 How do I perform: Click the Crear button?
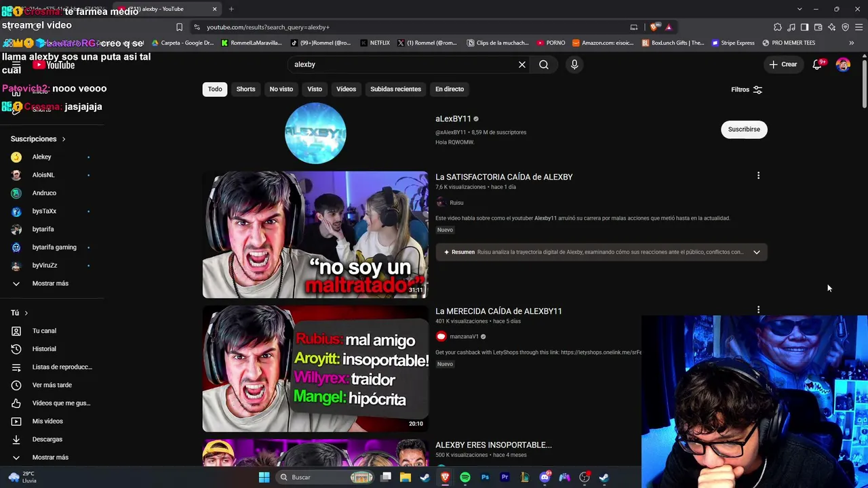pos(783,64)
